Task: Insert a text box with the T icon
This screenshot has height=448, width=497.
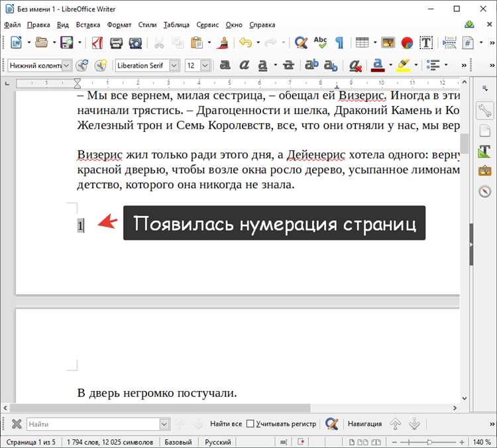Action: pyautogui.click(x=426, y=42)
